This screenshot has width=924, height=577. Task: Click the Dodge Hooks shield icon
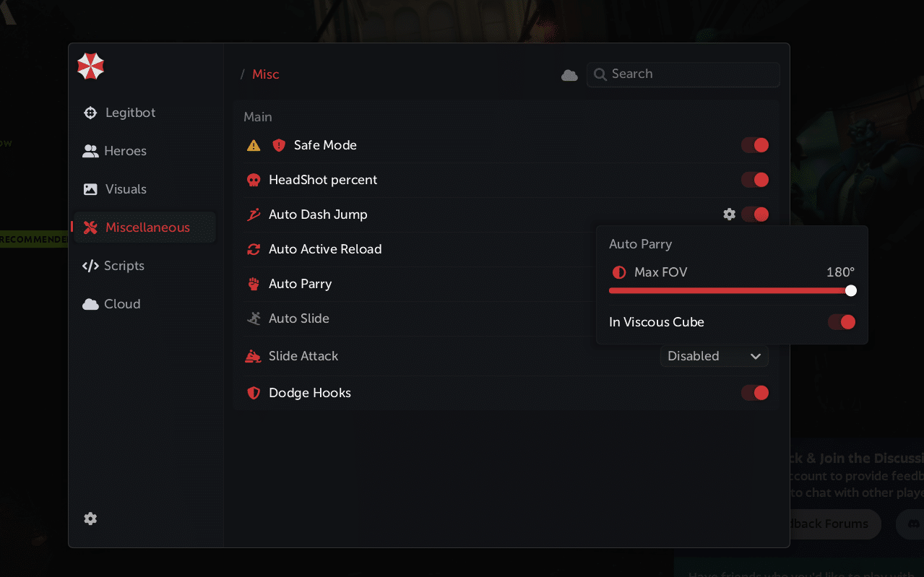(254, 393)
